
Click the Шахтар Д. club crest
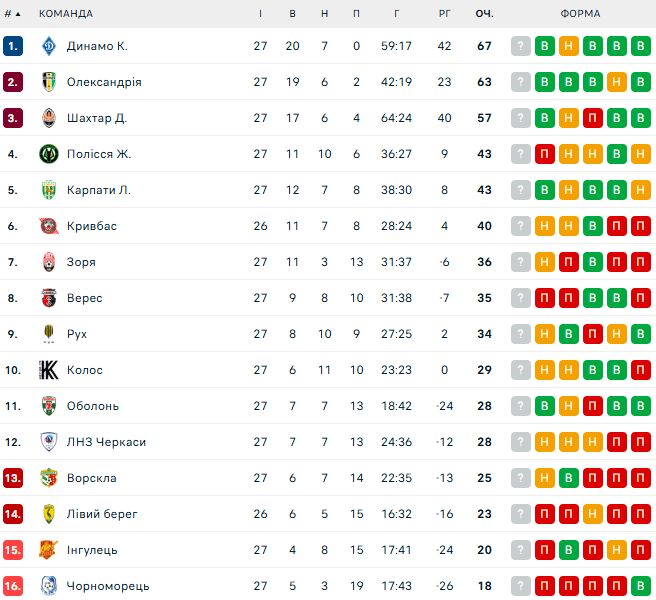click(x=49, y=118)
